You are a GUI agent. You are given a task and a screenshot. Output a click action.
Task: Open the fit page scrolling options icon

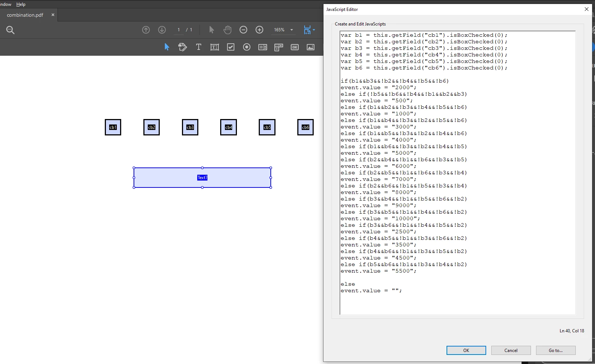(307, 30)
